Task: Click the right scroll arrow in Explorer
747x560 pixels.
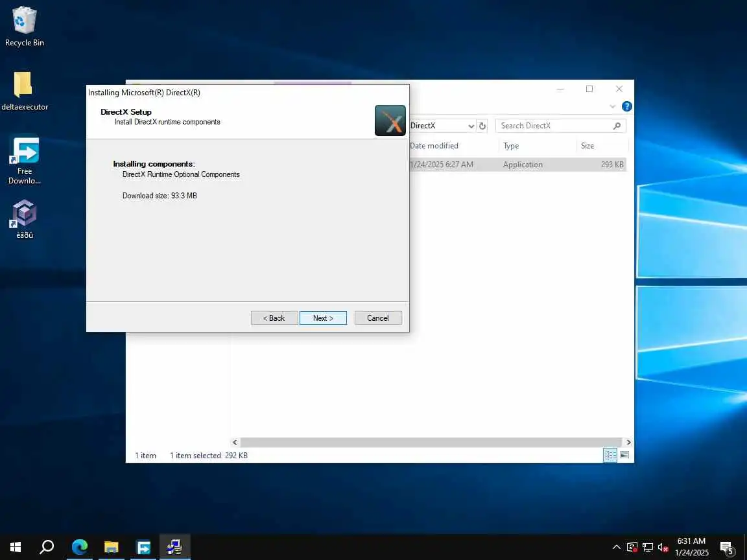Action: [628, 443]
